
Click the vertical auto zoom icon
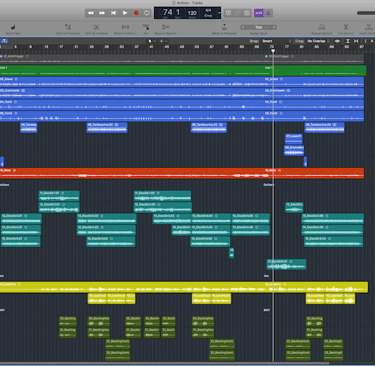(348, 41)
